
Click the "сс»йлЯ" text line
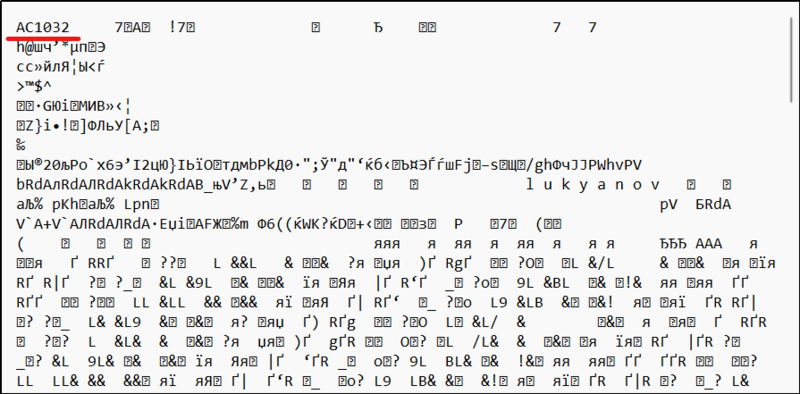(61, 67)
